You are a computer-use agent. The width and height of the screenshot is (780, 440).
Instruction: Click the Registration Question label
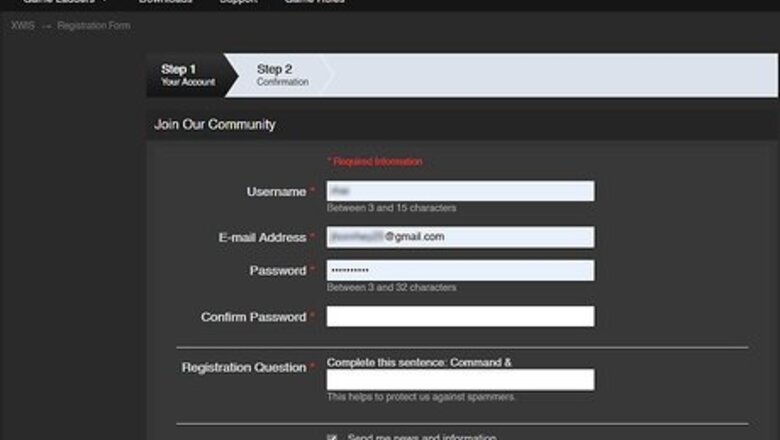pyautogui.click(x=243, y=368)
